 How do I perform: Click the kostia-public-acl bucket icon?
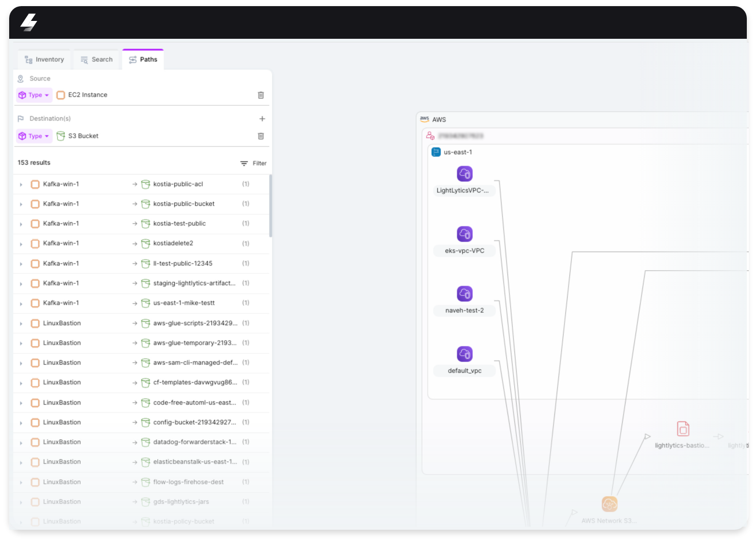[x=145, y=184]
